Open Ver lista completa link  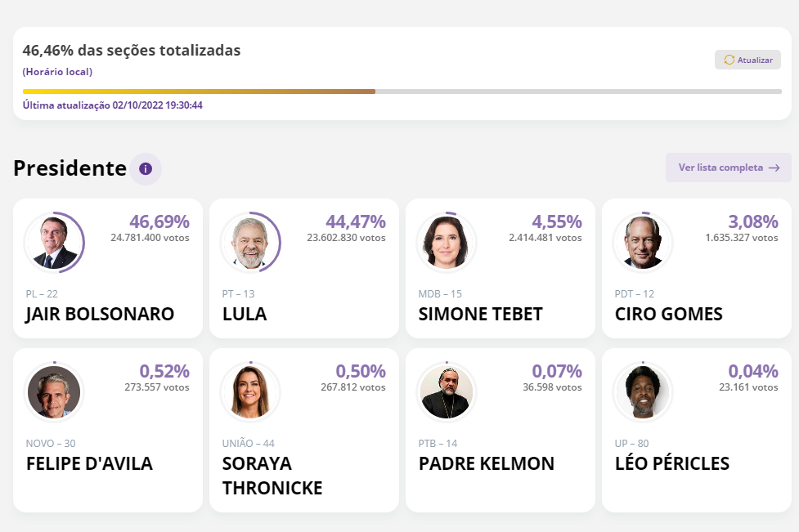[x=728, y=168]
